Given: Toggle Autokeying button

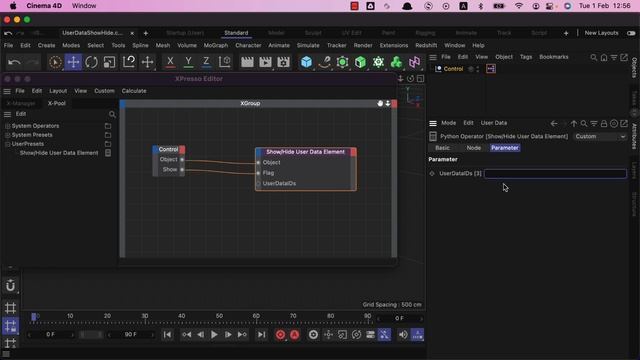Looking at the screenshot, I should click(294, 335).
